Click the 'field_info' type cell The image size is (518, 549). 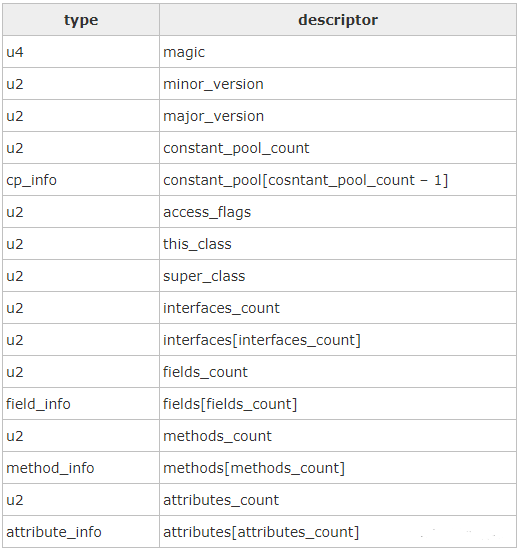point(81,404)
